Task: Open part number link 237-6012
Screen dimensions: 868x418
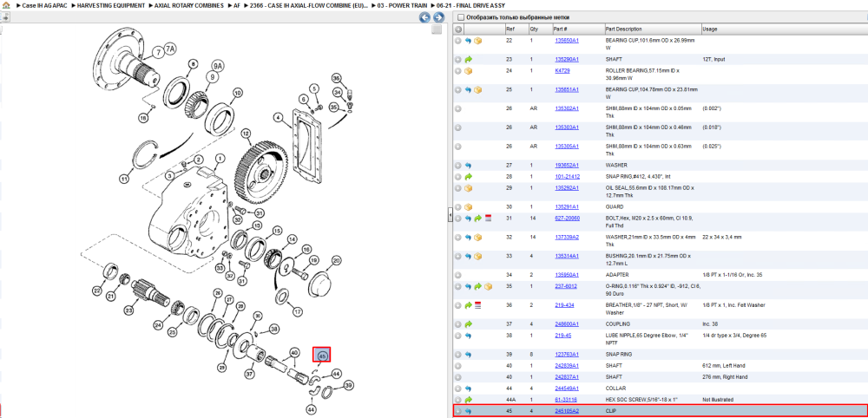Action: [x=566, y=286]
